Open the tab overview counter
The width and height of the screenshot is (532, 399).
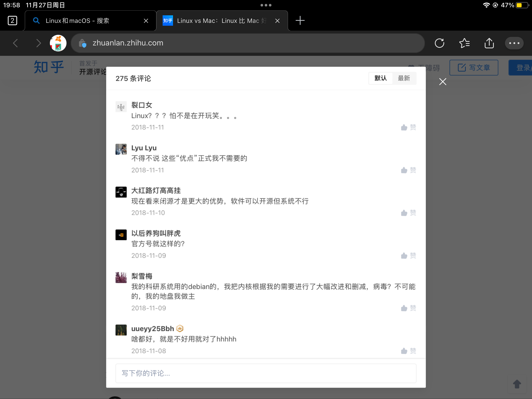pyautogui.click(x=12, y=20)
